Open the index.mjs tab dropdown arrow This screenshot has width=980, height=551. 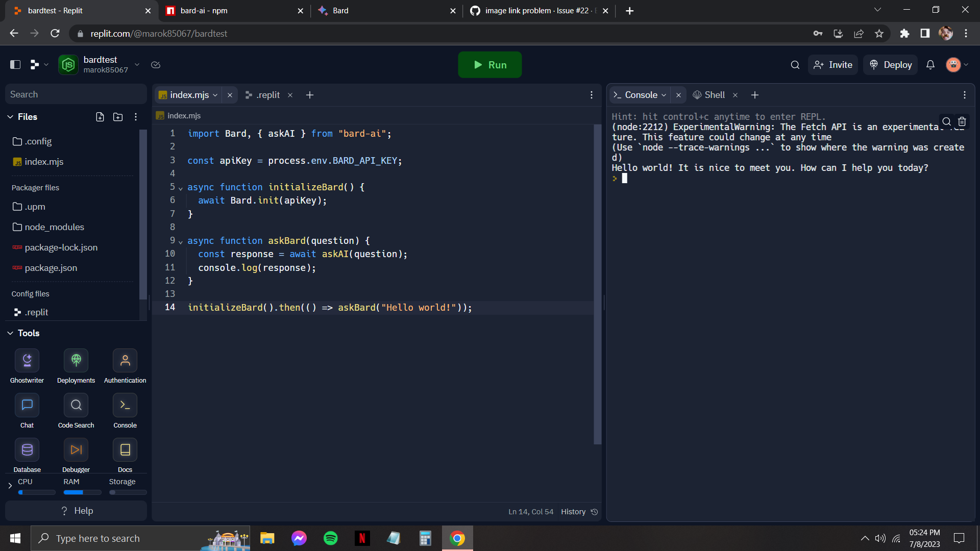pos(215,95)
